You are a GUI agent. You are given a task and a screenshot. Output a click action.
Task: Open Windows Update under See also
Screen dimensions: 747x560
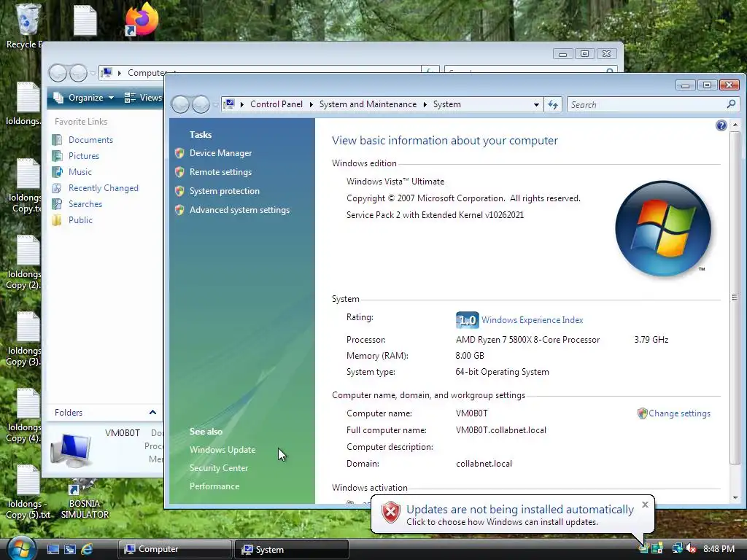(x=222, y=449)
